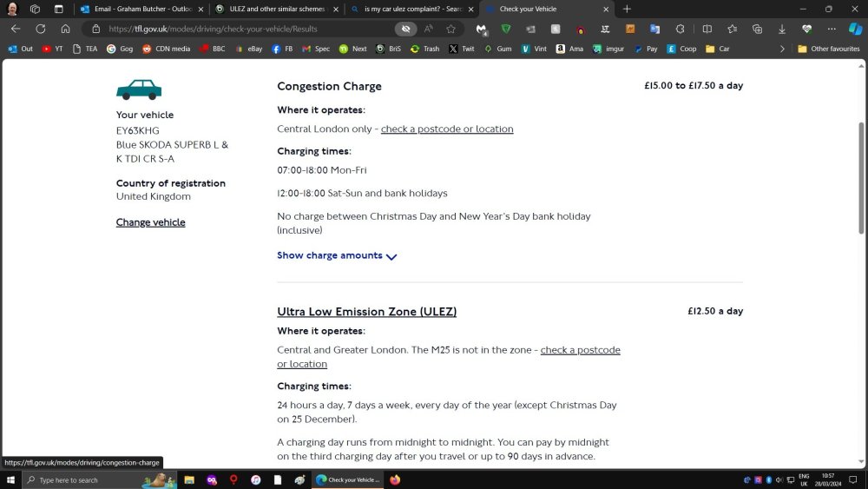Open the Windows Start menu
Image resolution: width=868 pixels, height=489 pixels.
click(10, 479)
